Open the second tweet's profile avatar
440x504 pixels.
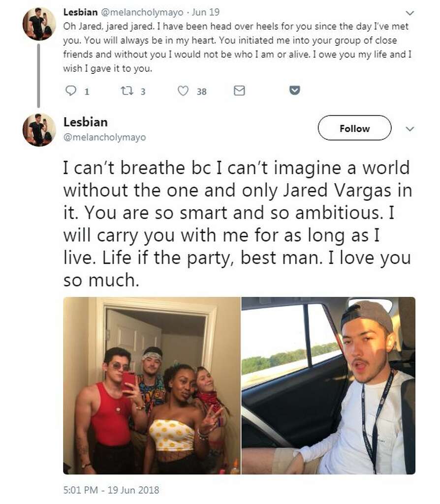pyautogui.click(x=39, y=130)
